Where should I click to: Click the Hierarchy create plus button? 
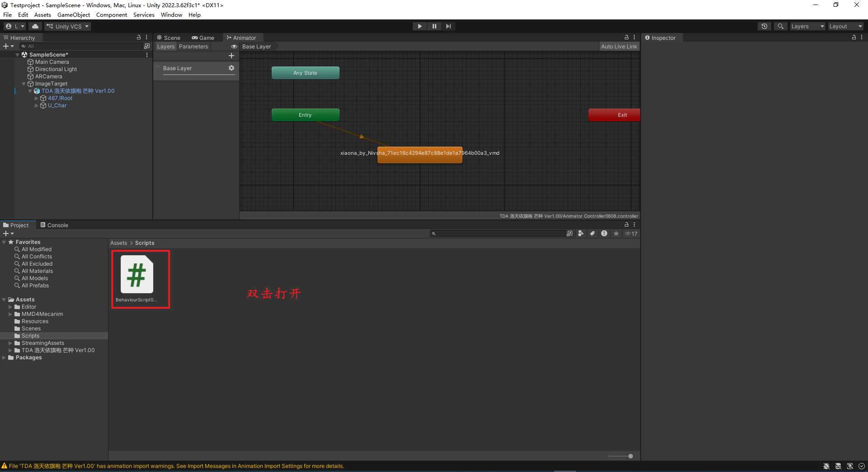[8, 46]
